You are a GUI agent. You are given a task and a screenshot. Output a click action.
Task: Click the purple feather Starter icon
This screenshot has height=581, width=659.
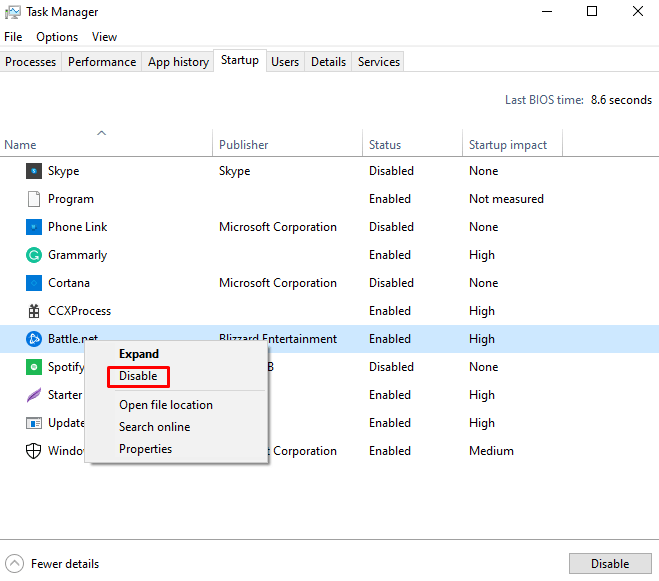point(34,395)
